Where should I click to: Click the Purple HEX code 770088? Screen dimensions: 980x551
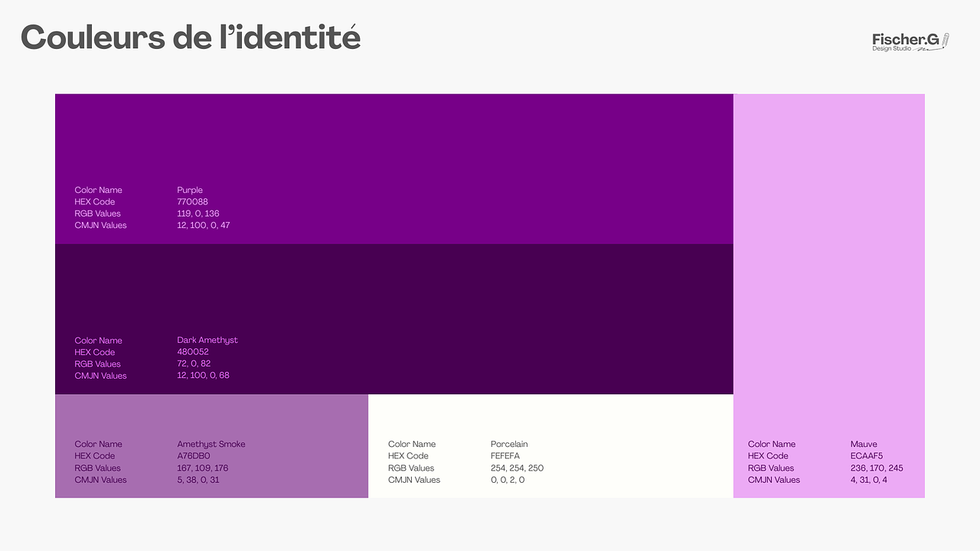[192, 202]
